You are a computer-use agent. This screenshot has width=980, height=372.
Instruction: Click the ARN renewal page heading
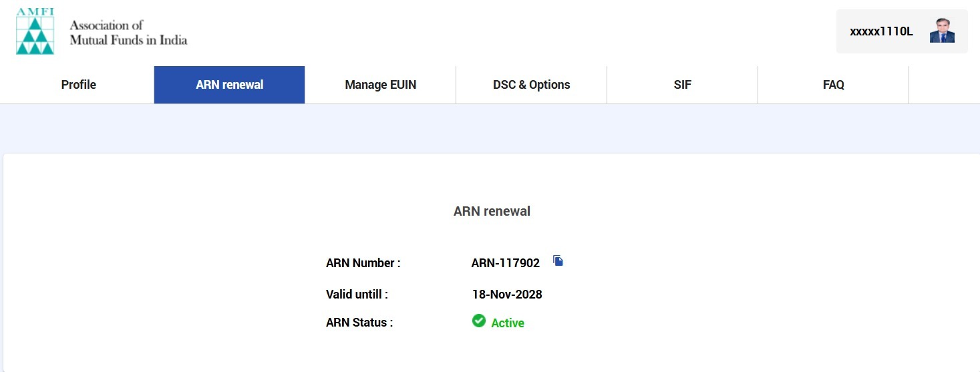tap(492, 212)
